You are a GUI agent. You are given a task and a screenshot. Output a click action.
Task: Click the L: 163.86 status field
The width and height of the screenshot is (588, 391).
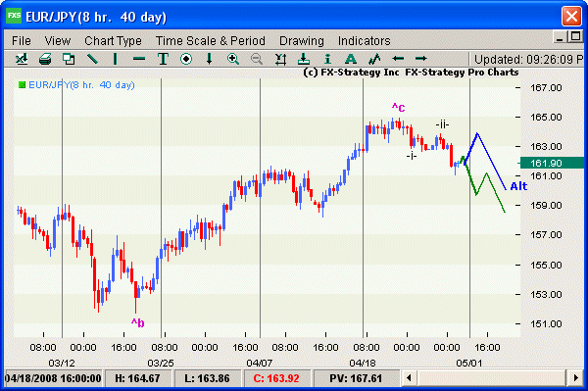click(x=207, y=378)
